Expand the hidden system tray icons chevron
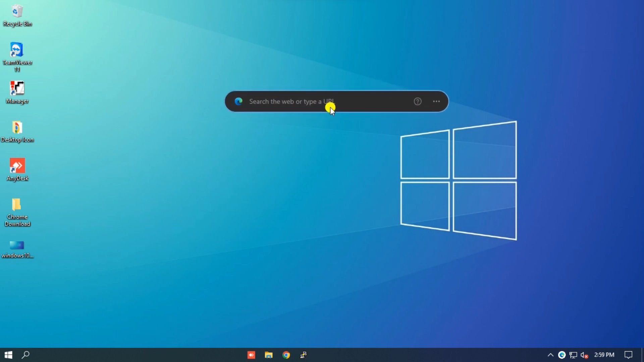Image resolution: width=644 pixels, height=362 pixels. [x=550, y=355]
